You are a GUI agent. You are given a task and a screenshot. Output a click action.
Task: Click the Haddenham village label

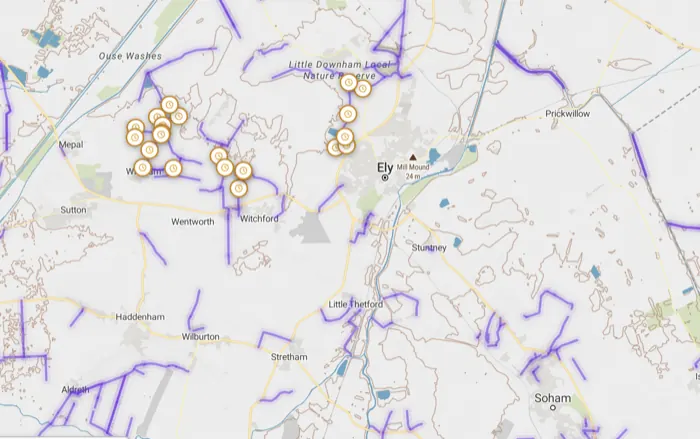[140, 317]
